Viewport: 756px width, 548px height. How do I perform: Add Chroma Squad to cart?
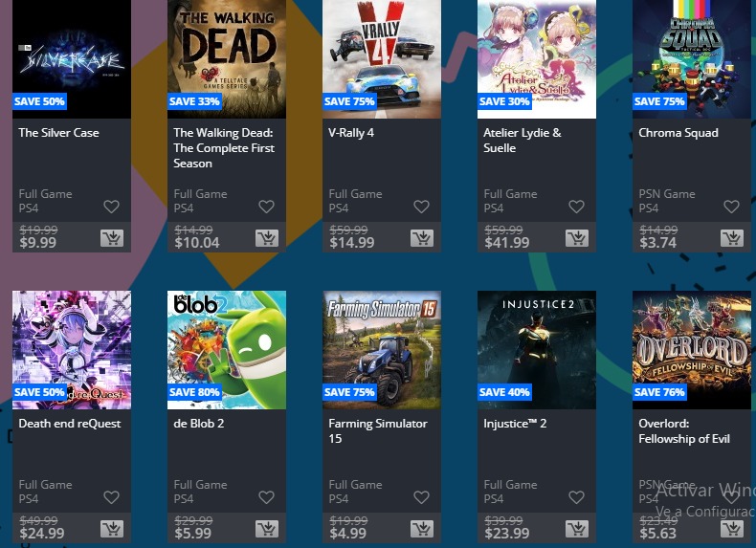tap(732, 238)
